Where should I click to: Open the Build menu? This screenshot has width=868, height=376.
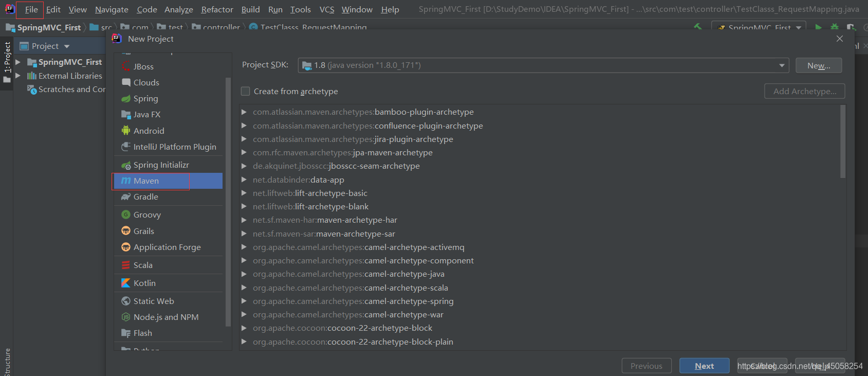pos(250,9)
